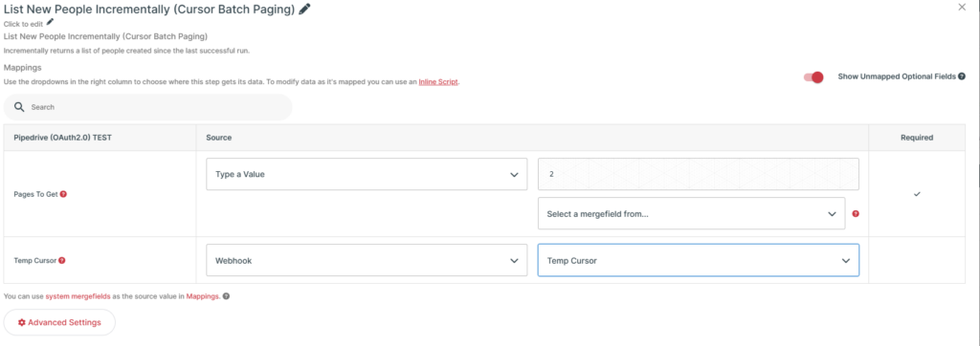980x346 pixels.
Task: Click the Mappings link in footer note
Action: [x=203, y=296]
